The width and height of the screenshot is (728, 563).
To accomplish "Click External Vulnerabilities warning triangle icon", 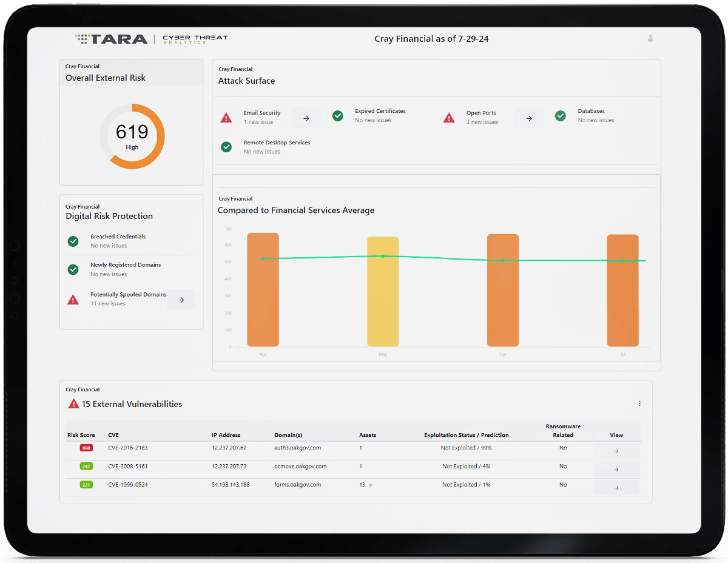I will pos(73,404).
